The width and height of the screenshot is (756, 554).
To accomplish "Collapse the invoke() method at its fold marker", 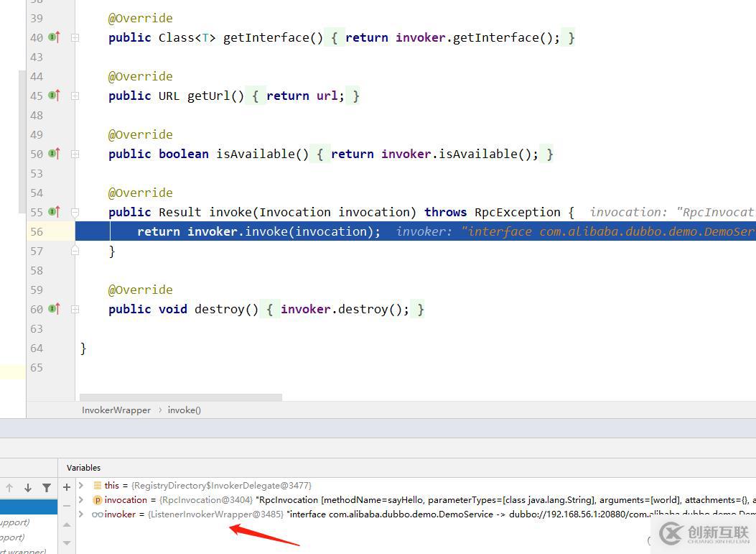I will pyautogui.click(x=75, y=212).
